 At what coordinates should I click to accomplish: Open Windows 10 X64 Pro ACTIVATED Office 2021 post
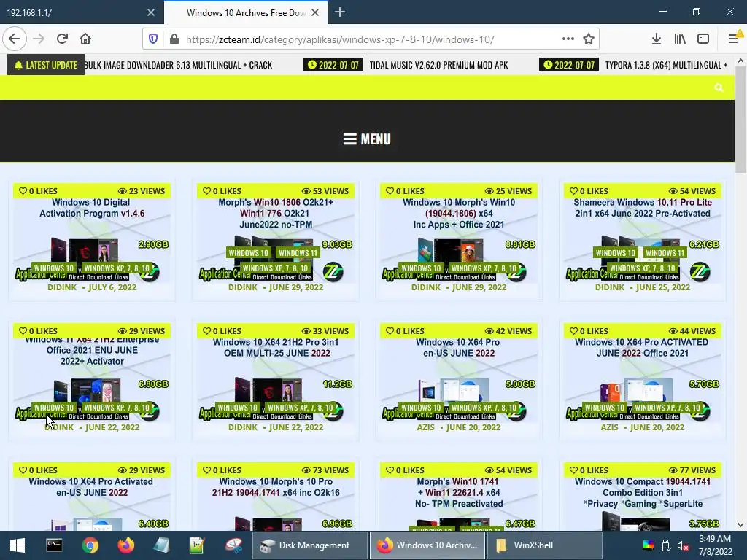click(642, 348)
